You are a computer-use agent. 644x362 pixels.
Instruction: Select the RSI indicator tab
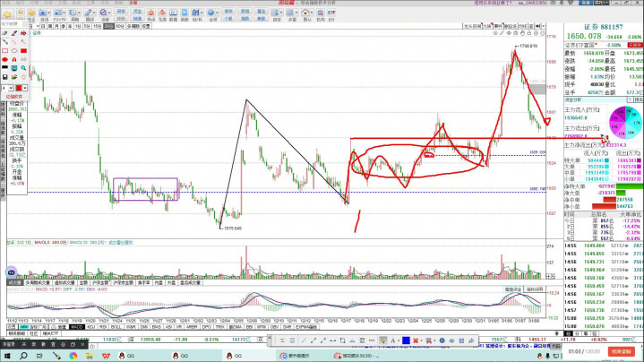point(103,327)
